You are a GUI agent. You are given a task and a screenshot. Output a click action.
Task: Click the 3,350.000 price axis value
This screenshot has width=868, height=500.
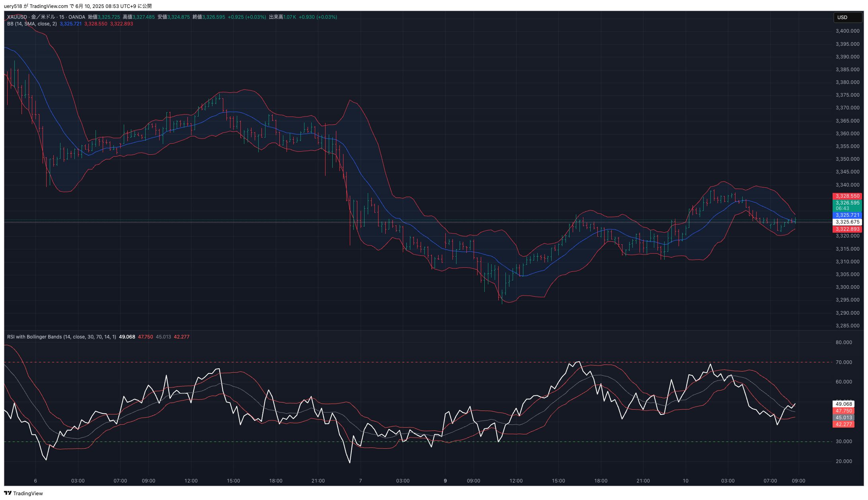(x=847, y=159)
